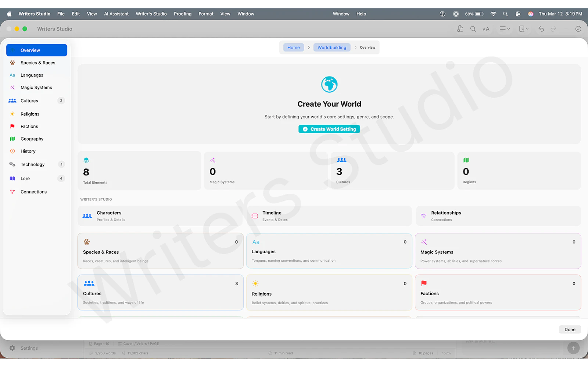This screenshot has height=368, width=588.
Task: Open Magic Systems sidebar entry
Action: click(x=37, y=88)
